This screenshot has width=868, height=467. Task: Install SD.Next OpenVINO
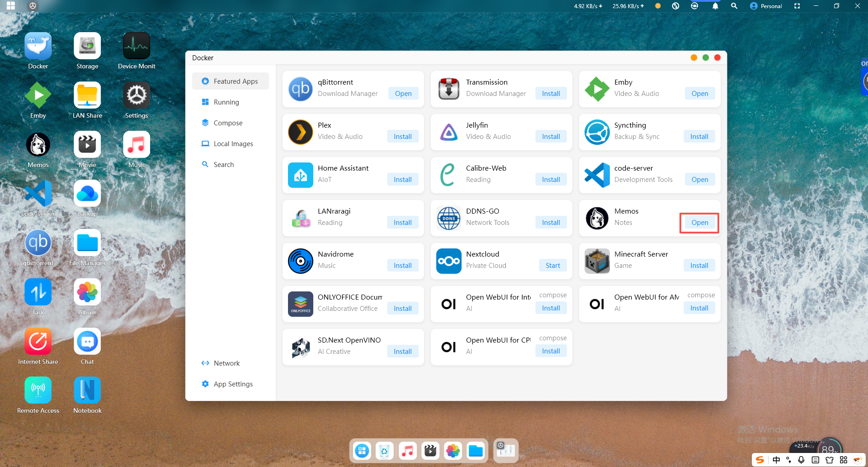tap(403, 352)
